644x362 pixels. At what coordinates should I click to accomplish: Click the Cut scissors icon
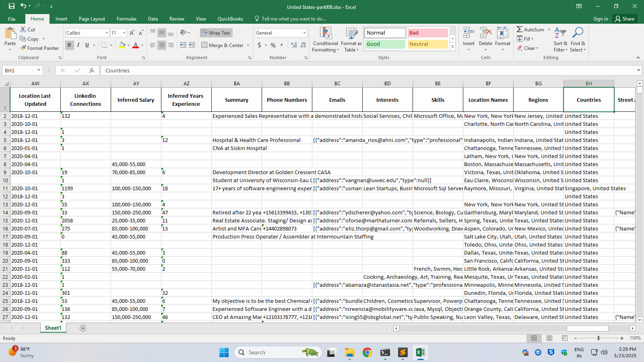pyautogui.click(x=23, y=29)
